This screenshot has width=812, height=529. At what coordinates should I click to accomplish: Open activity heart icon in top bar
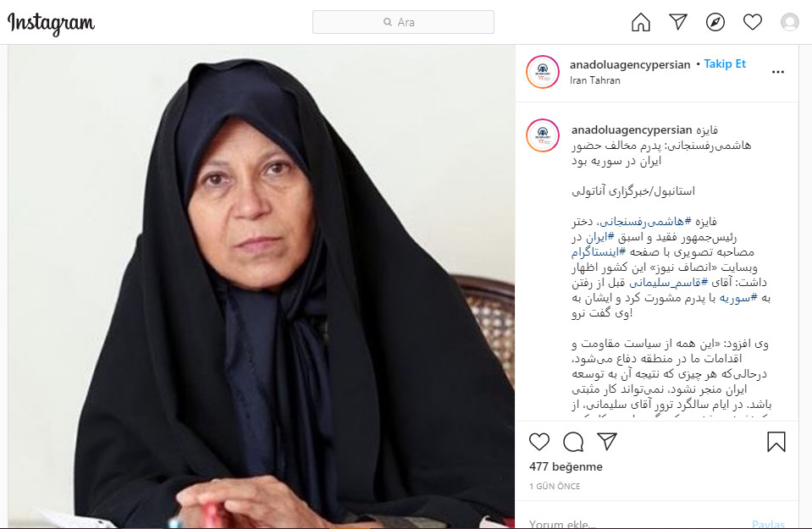[x=753, y=22]
